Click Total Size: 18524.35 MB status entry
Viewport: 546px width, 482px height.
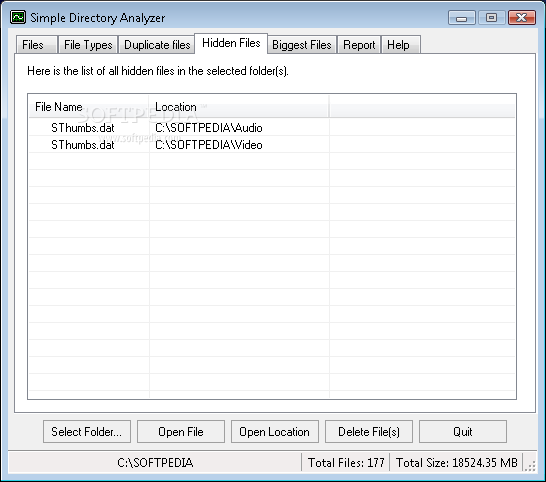pyautogui.click(x=457, y=462)
